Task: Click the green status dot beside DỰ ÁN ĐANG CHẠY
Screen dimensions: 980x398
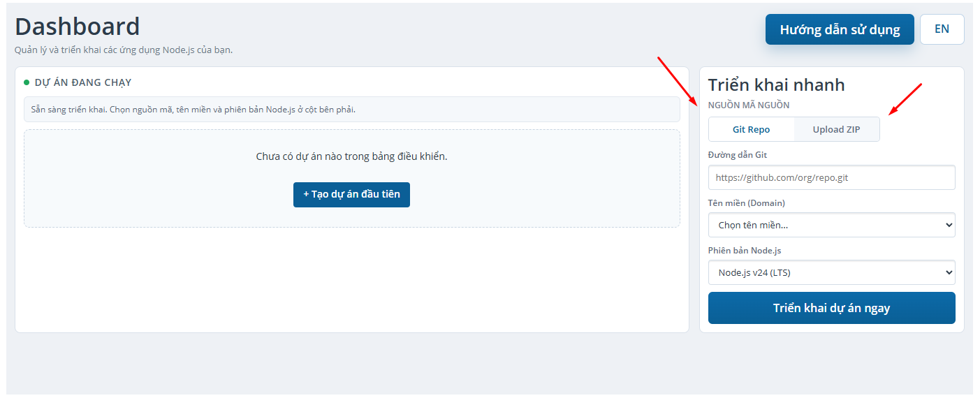Action: [x=27, y=82]
